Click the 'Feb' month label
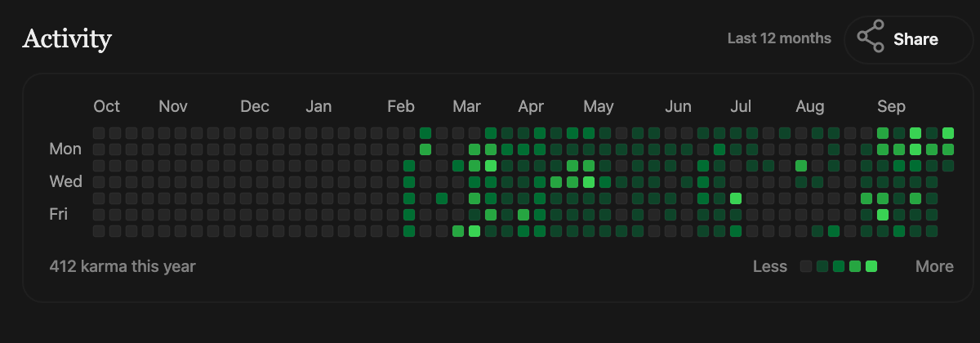The image size is (980, 343). (401, 106)
